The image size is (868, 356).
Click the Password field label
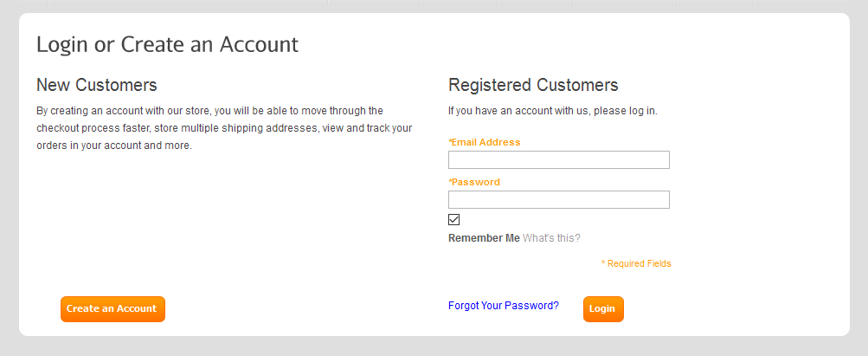coord(475,182)
